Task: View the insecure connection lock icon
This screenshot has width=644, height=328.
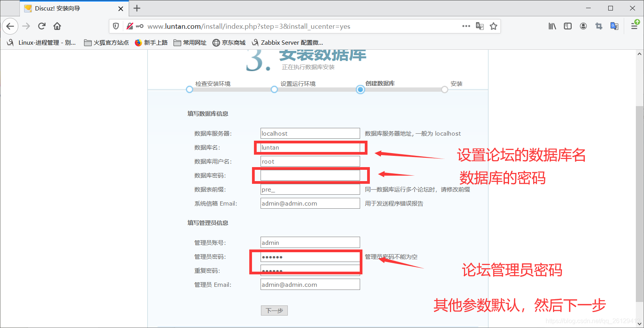Action: point(129,26)
